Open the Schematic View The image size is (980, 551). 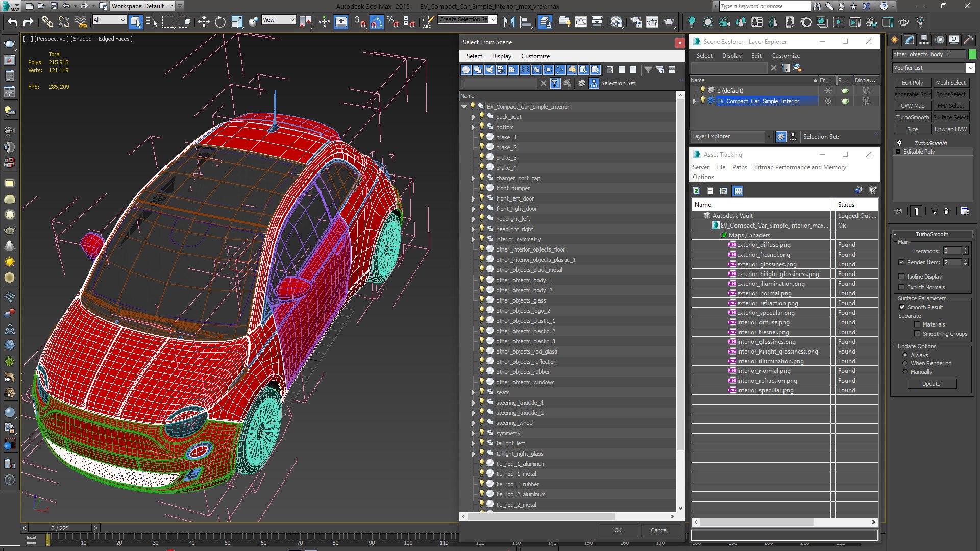point(597,21)
